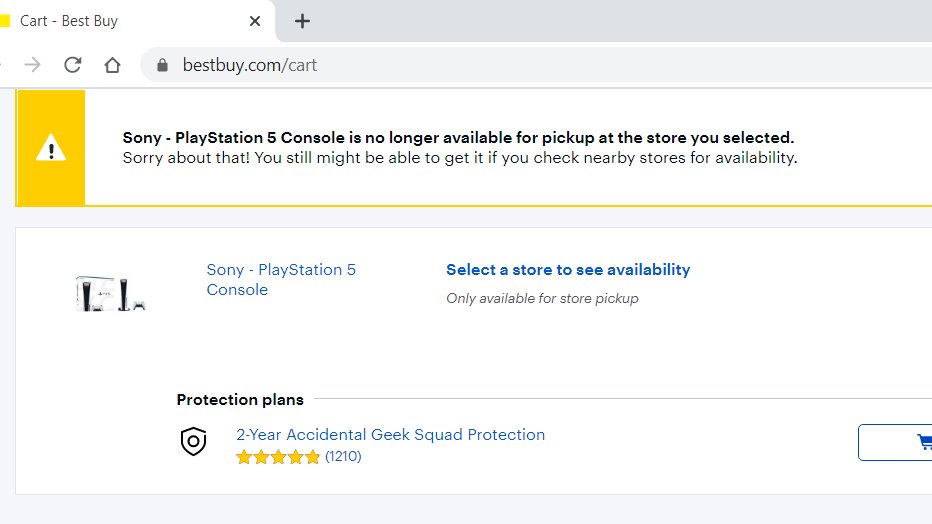This screenshot has width=932, height=524.
Task: Click the forward navigation arrow
Action: [33, 65]
